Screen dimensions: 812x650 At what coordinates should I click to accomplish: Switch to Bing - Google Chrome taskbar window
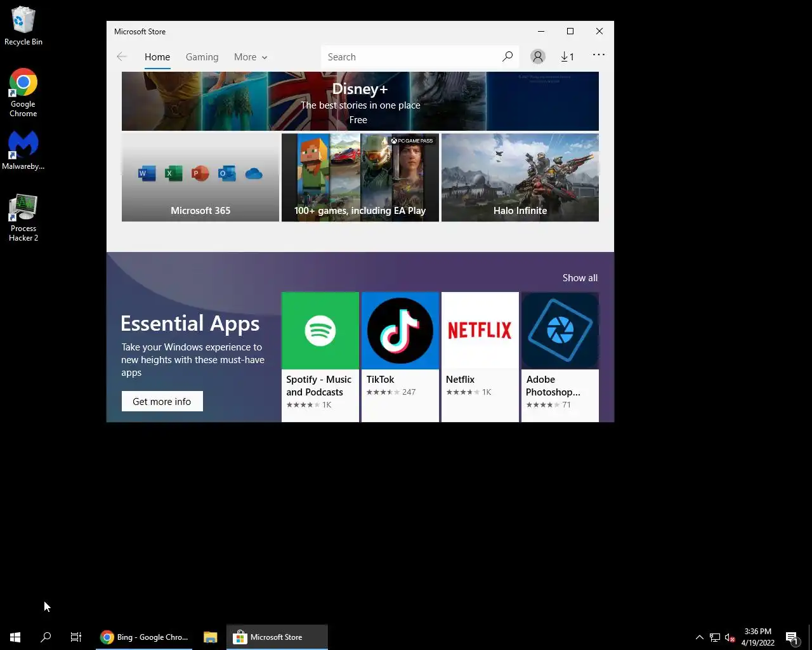[x=145, y=637]
